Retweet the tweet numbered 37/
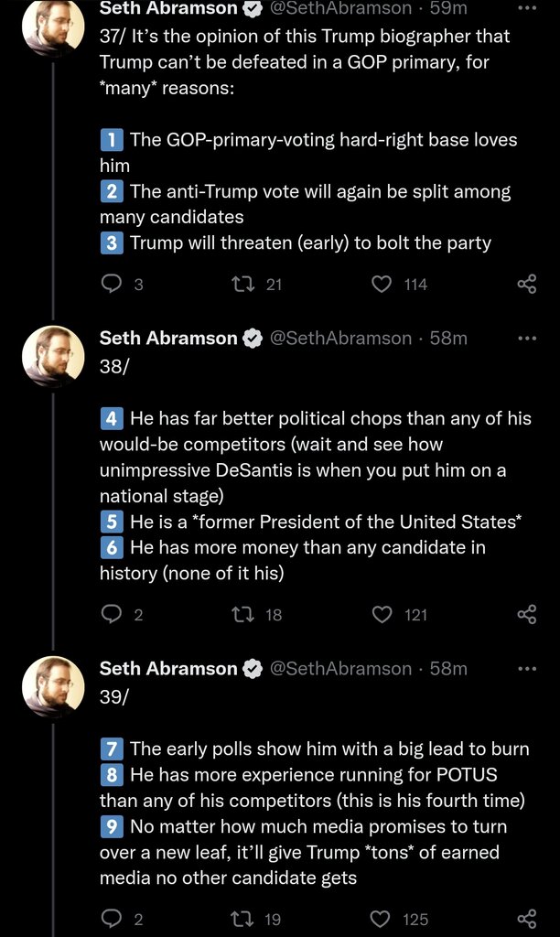The height and width of the screenshot is (937, 560). pyautogui.click(x=246, y=285)
